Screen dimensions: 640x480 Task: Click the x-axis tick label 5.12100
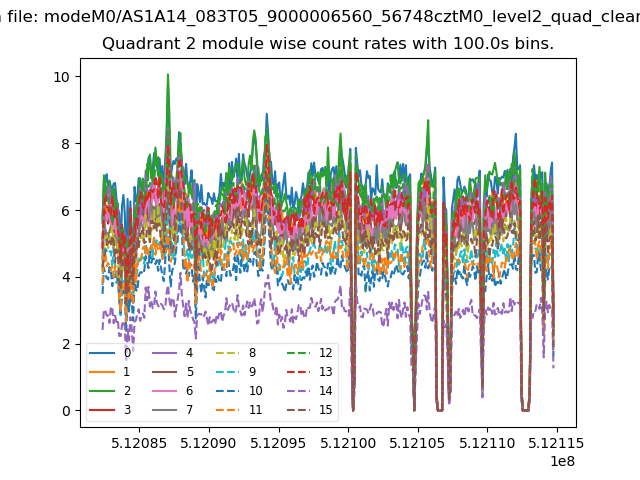348,442
